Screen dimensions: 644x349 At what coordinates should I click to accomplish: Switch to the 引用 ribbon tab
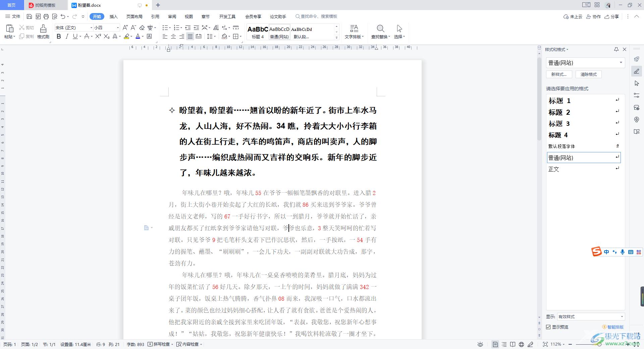155,16
